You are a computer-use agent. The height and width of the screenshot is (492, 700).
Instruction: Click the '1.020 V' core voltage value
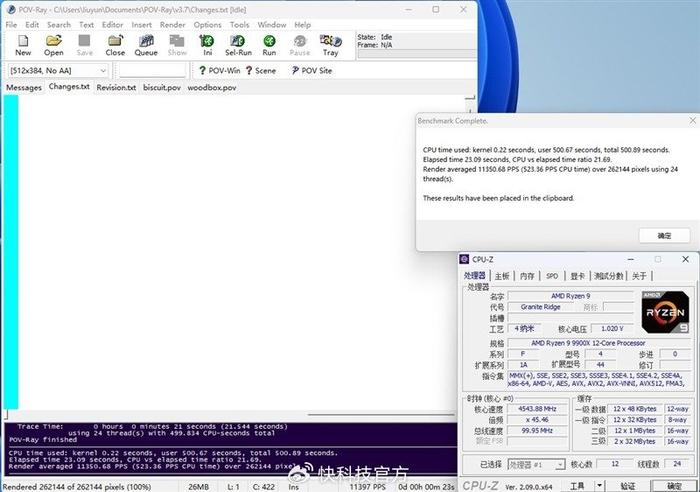tap(612, 329)
